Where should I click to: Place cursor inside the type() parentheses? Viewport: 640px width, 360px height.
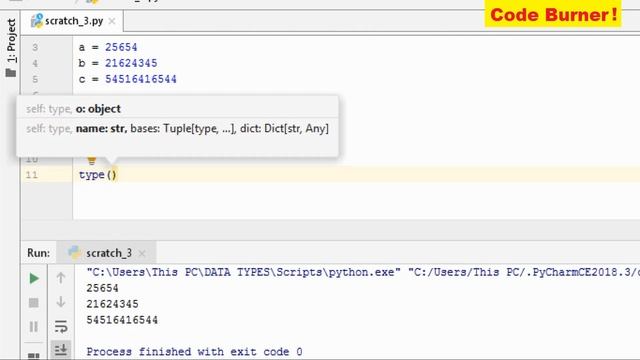click(112, 175)
